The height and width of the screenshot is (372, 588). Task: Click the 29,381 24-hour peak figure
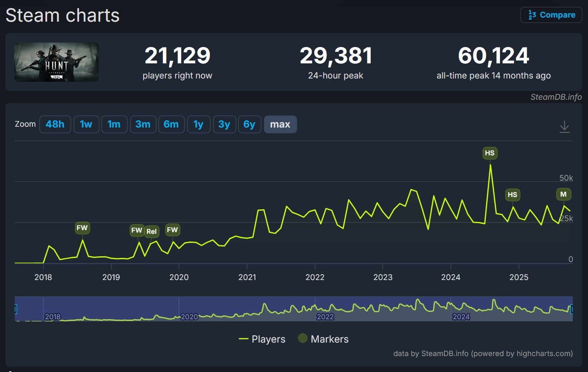pos(336,56)
